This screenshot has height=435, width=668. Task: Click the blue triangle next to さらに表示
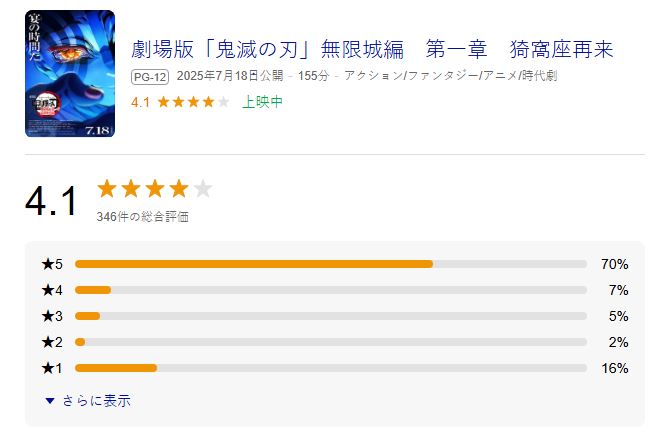pyautogui.click(x=50, y=400)
